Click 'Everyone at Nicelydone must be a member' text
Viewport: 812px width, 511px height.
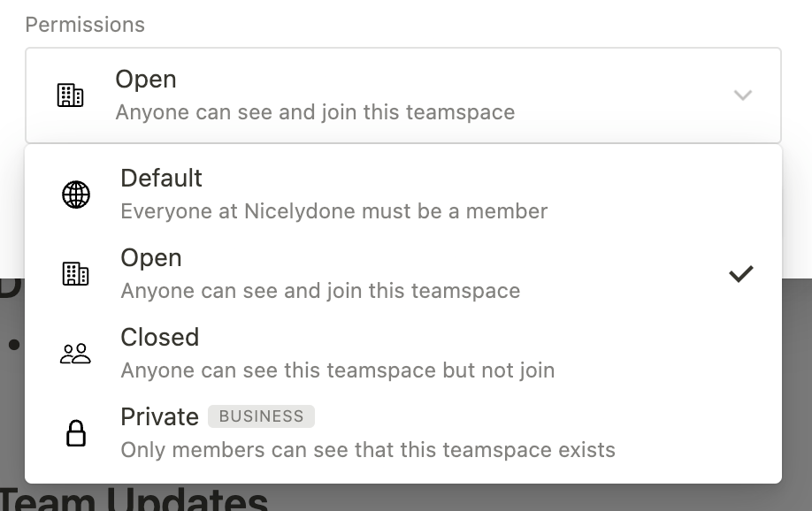[x=334, y=211]
